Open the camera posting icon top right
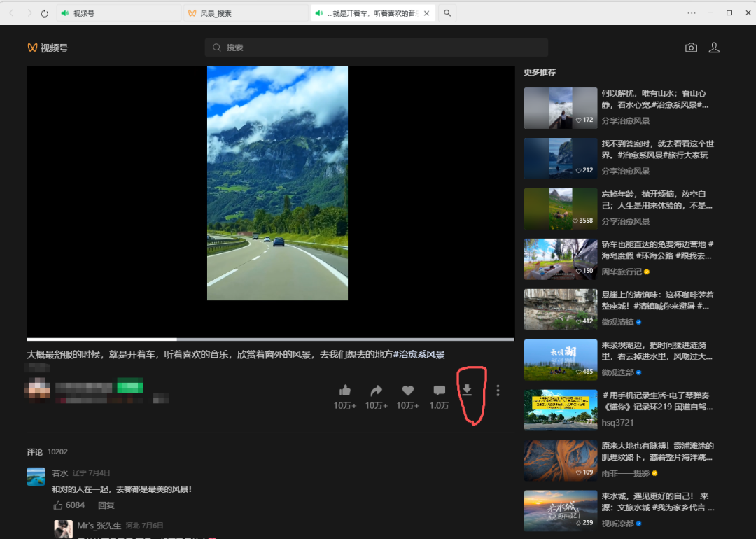 [691, 47]
